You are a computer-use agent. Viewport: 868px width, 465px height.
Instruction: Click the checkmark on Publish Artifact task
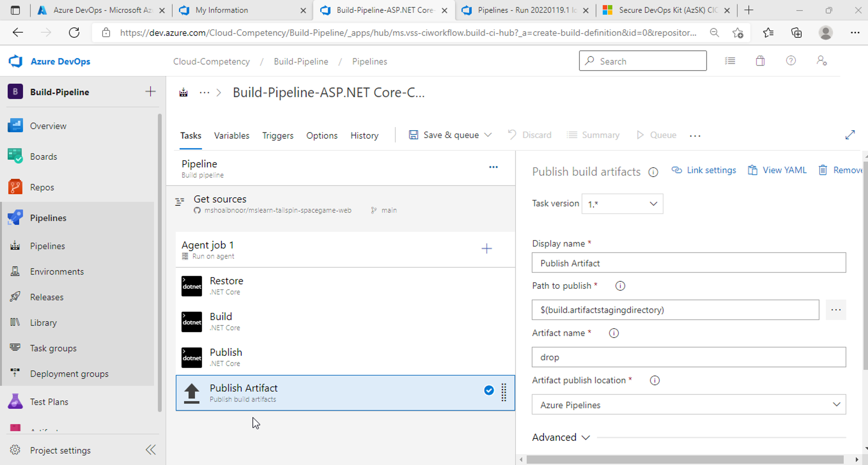point(489,390)
